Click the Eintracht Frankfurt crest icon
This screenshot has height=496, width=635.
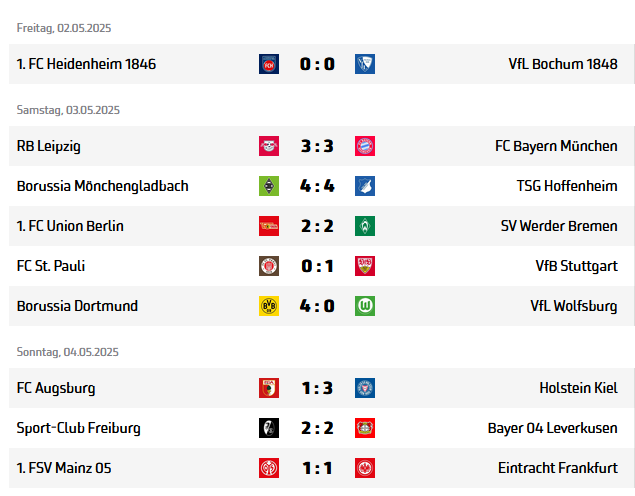coord(365,468)
